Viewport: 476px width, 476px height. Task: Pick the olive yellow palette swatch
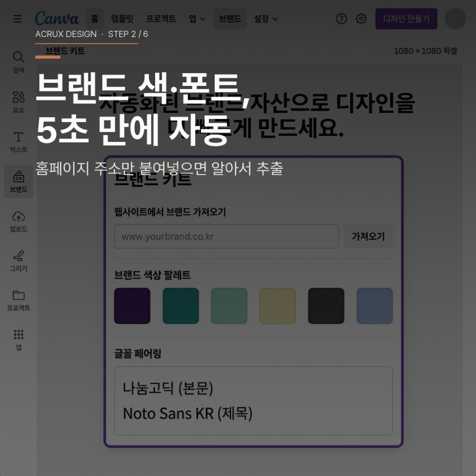pos(278,306)
